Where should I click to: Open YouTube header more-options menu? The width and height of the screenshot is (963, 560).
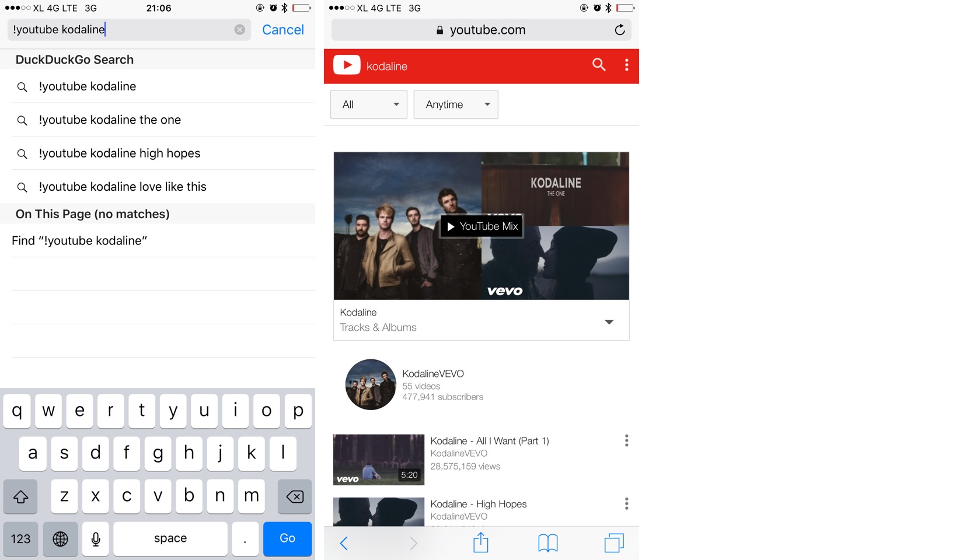pyautogui.click(x=627, y=65)
